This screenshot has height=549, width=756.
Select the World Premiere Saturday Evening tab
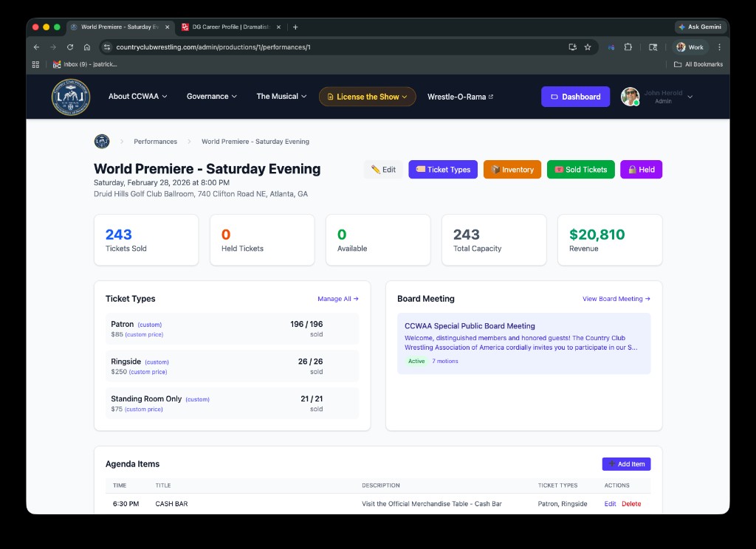click(x=118, y=26)
